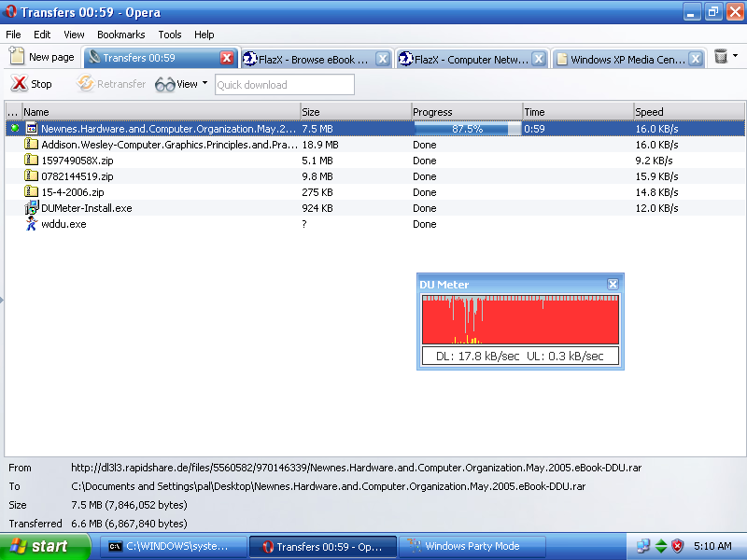Click the rapidshare source URL text
Screen dimensions: 747x560
click(357, 468)
